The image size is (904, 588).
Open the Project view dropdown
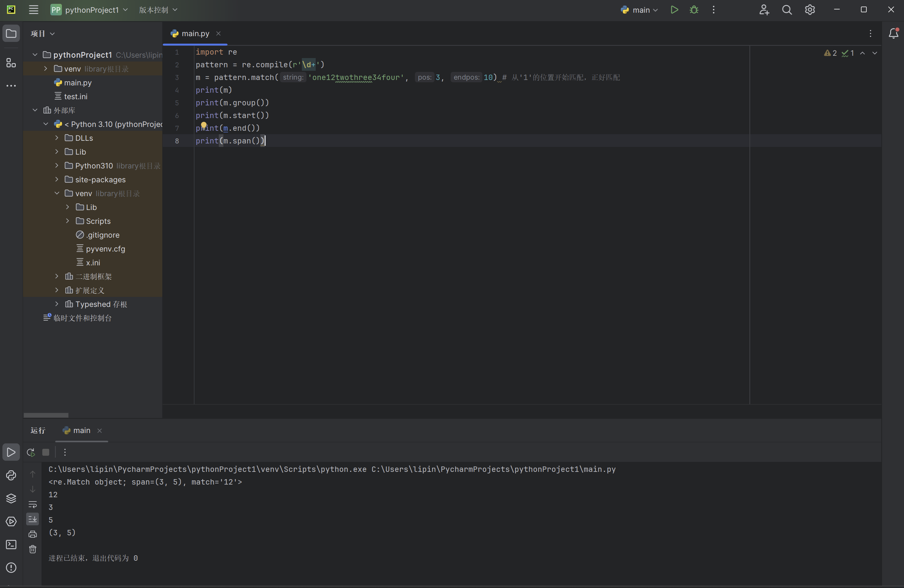tap(43, 33)
